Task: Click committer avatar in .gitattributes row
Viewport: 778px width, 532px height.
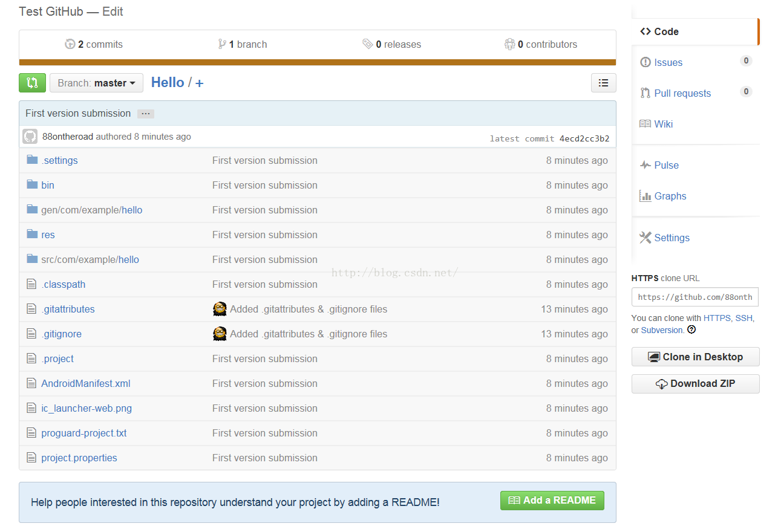Action: (220, 309)
